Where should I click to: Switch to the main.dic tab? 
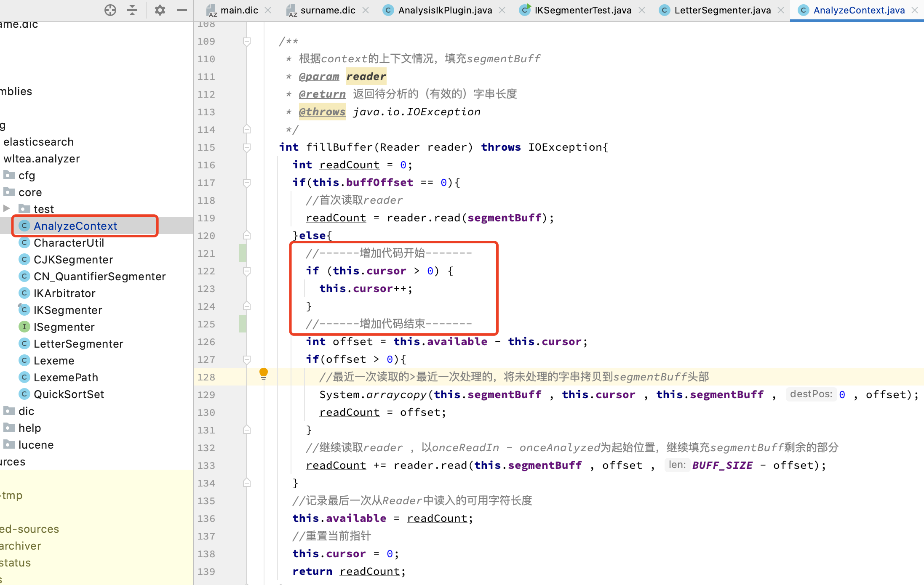(x=239, y=10)
